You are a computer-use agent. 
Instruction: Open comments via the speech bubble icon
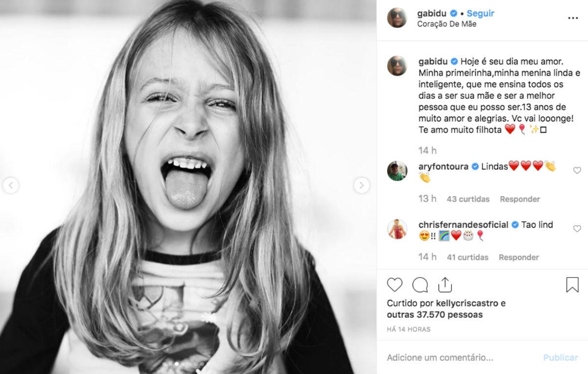click(420, 285)
